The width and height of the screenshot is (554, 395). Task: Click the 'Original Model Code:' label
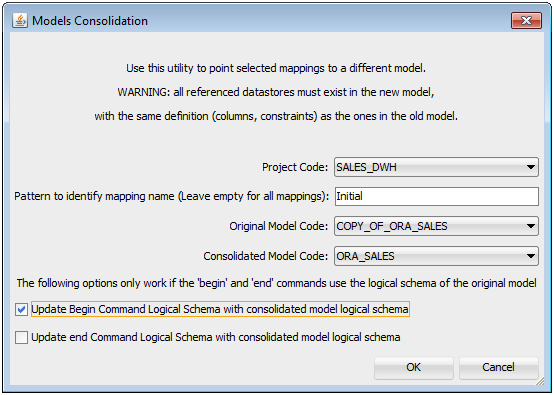coord(279,226)
